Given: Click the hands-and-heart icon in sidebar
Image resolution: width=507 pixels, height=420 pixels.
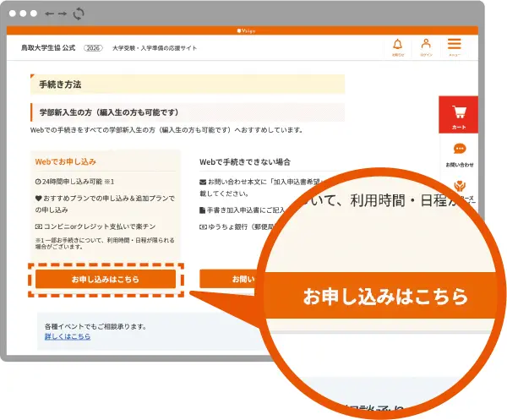Looking at the screenshot, I should (460, 186).
